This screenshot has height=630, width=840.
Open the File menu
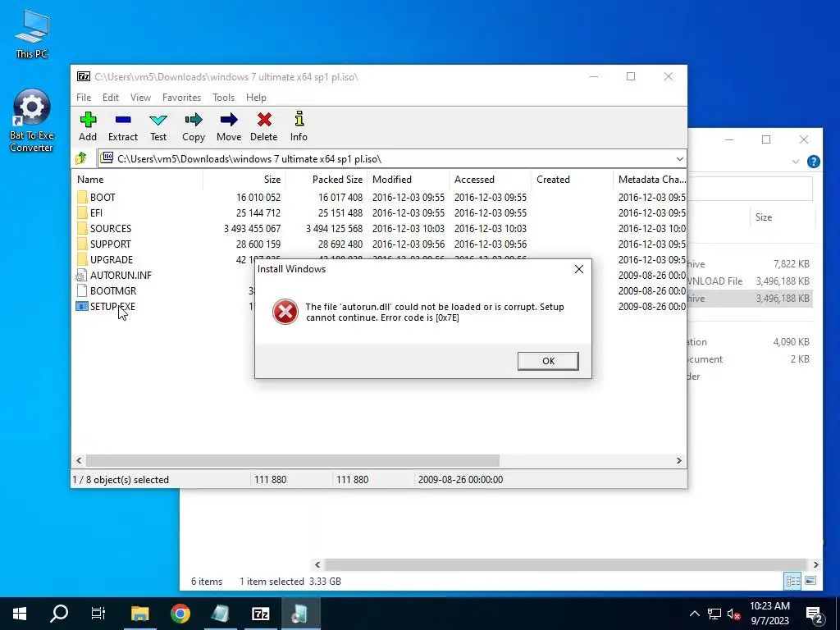pyautogui.click(x=84, y=98)
